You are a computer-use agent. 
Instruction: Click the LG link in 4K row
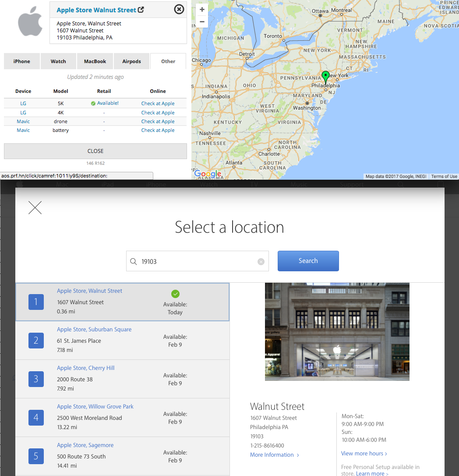coord(23,113)
